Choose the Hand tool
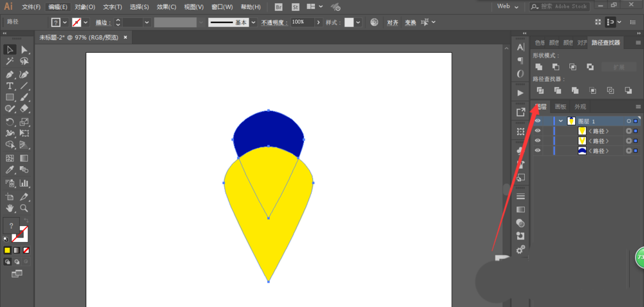The height and width of the screenshot is (307, 644). pos(10,208)
